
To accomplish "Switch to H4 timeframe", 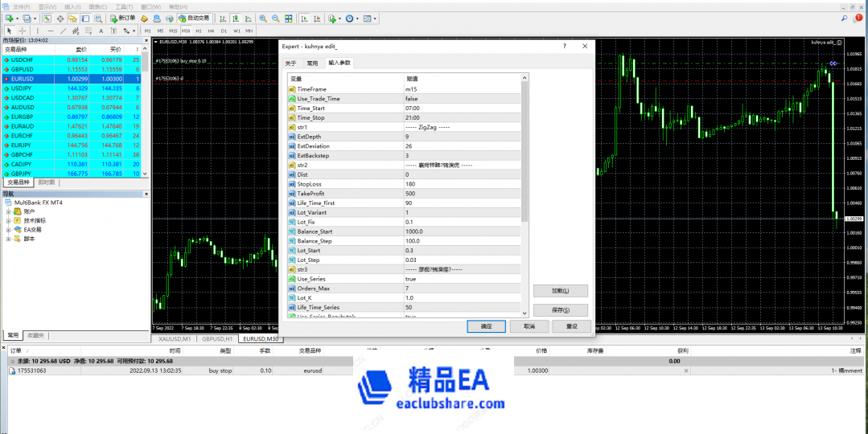I will coord(211,31).
